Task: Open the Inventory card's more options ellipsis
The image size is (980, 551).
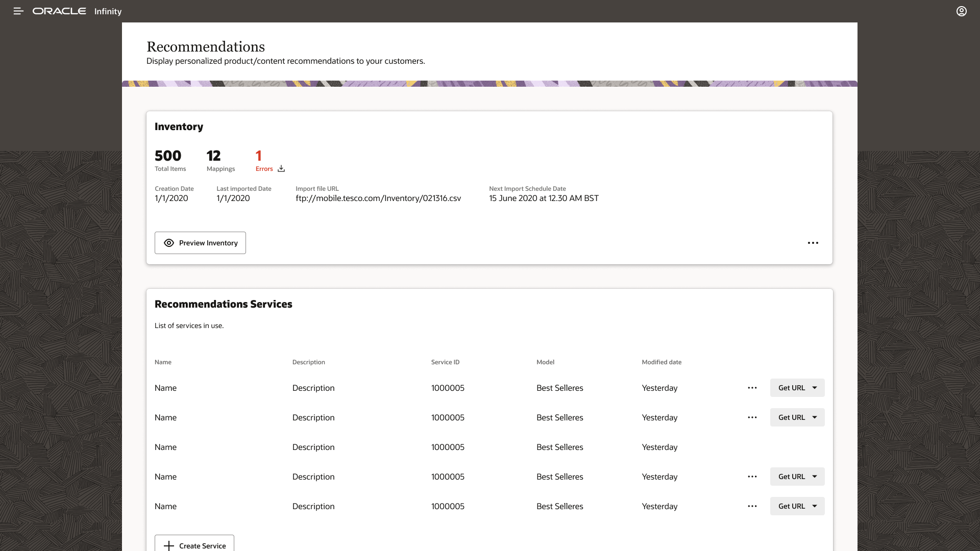Action: (x=813, y=243)
